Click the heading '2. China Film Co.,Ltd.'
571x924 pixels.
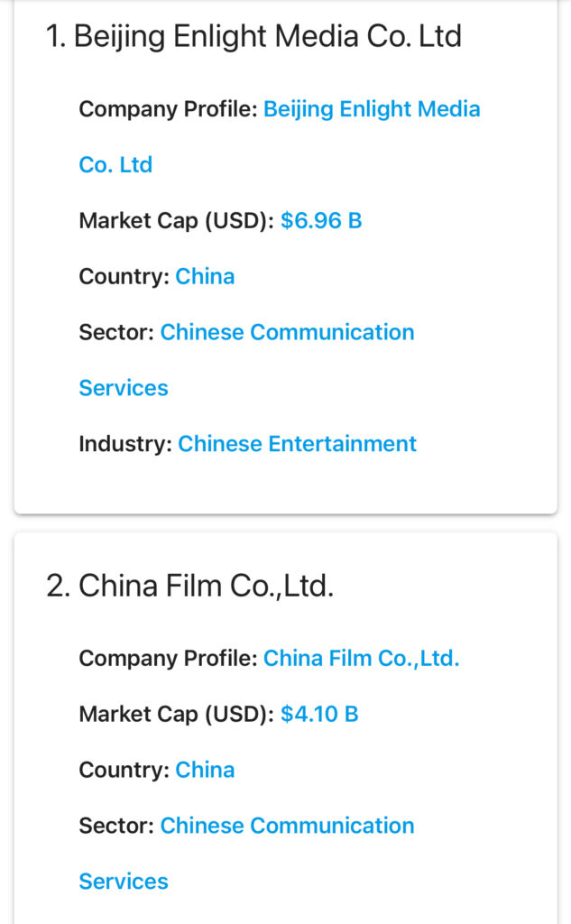click(x=189, y=587)
